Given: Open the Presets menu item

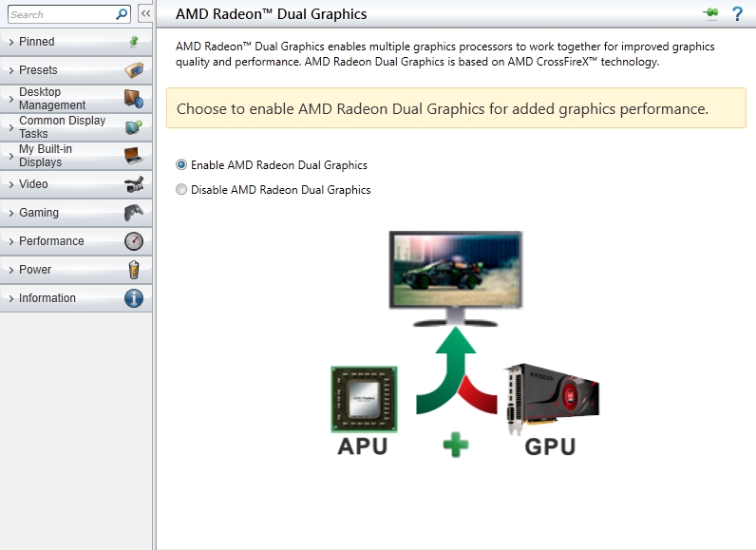Looking at the screenshot, I should pyautogui.click(x=76, y=70).
